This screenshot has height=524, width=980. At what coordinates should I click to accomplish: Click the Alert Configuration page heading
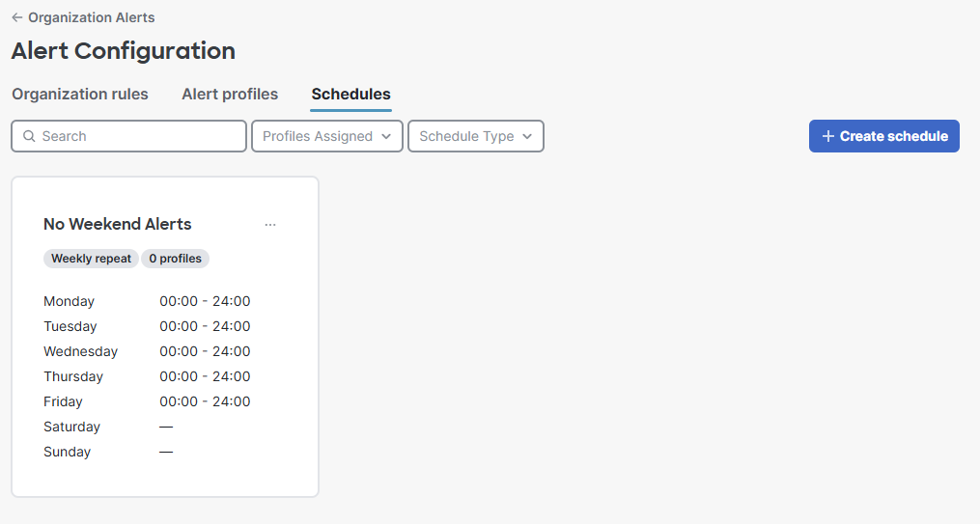(123, 51)
